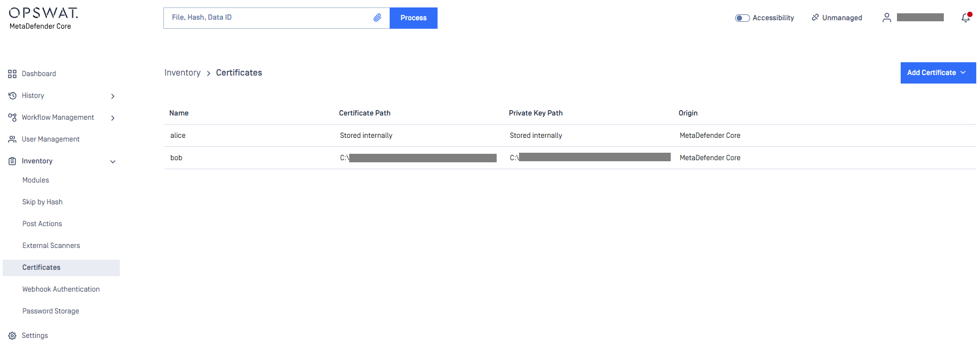Click the Inventory breadcrumb link
Screen dimensions: 980x356
click(x=182, y=73)
